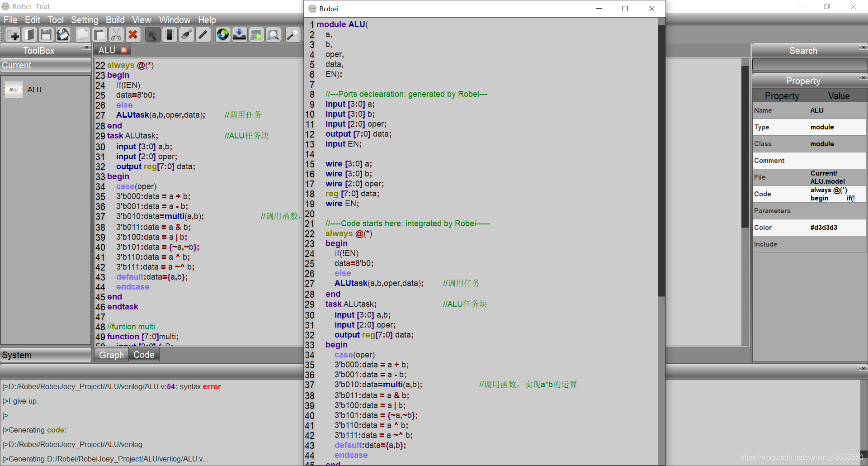The height and width of the screenshot is (466, 868).
Task: Create a new design file
Action: click(x=13, y=34)
